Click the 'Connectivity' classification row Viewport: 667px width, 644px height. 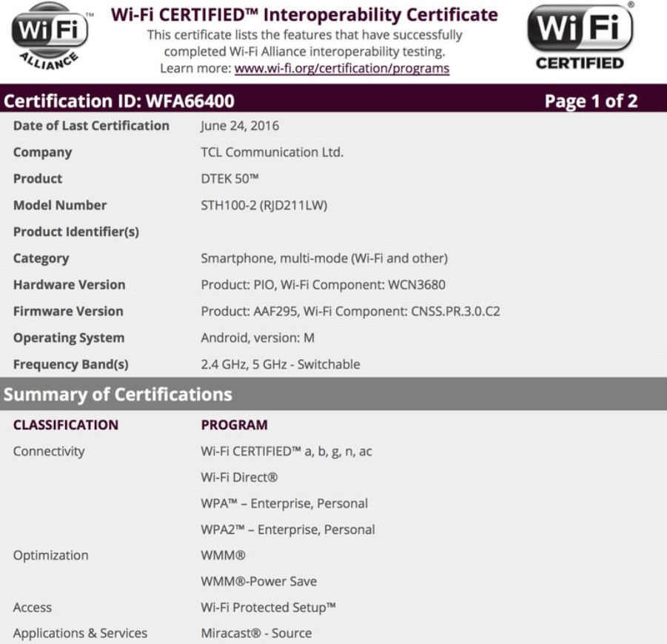[49, 452]
